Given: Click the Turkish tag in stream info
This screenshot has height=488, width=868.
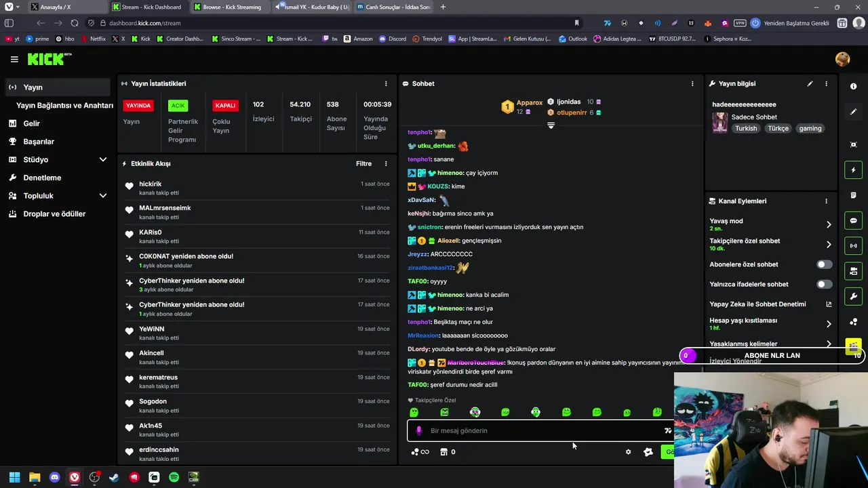Looking at the screenshot, I should tap(746, 128).
